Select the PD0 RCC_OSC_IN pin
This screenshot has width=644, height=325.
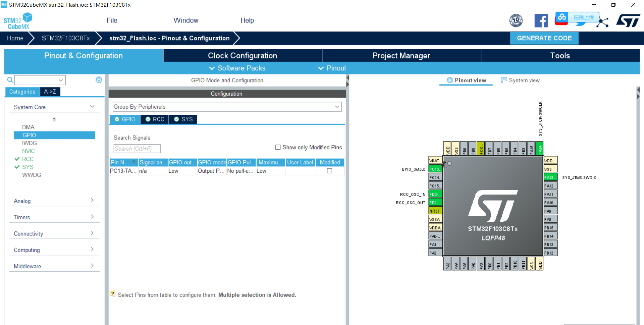(x=435, y=194)
